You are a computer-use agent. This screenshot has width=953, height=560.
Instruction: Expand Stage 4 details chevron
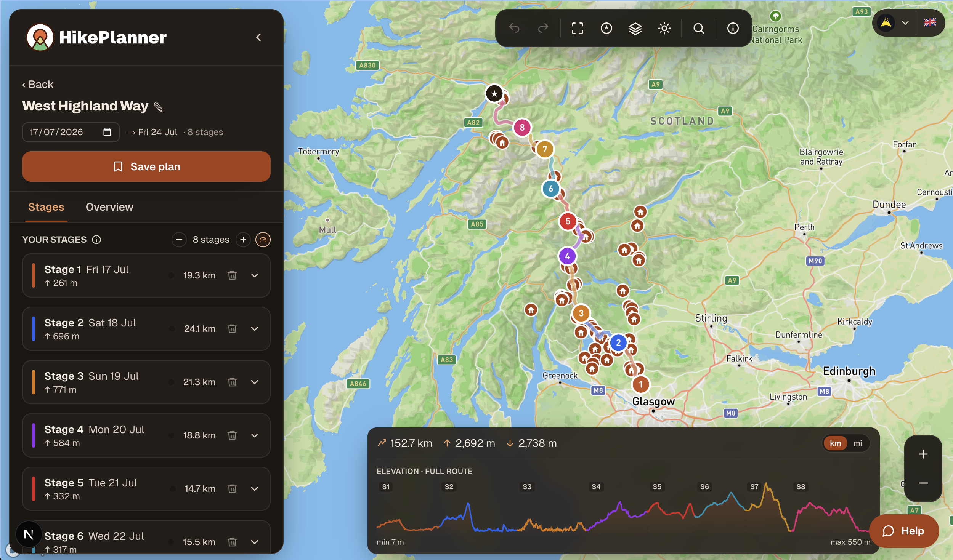click(x=255, y=435)
